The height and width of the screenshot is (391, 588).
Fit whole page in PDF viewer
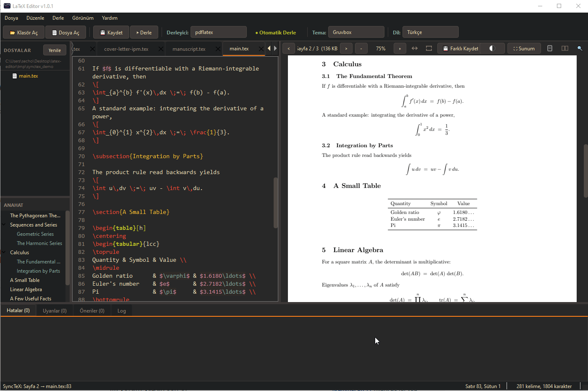click(x=429, y=49)
